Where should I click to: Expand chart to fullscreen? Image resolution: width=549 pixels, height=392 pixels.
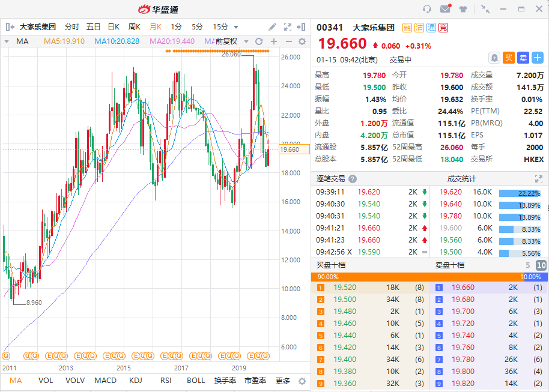[288, 27]
